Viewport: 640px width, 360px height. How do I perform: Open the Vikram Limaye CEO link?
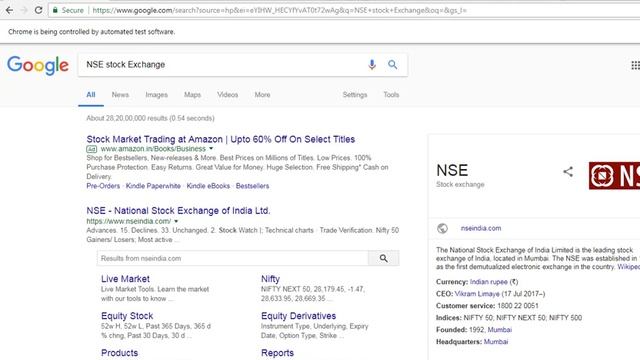click(x=477, y=294)
